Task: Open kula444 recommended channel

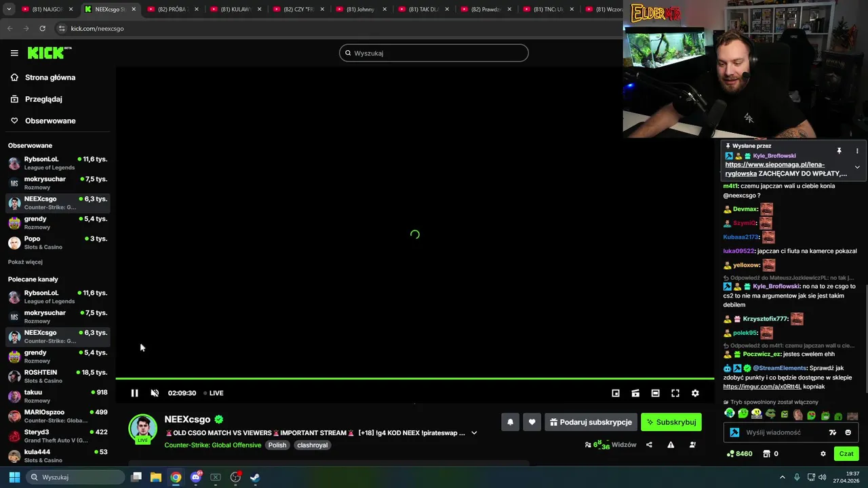Action: (58, 455)
